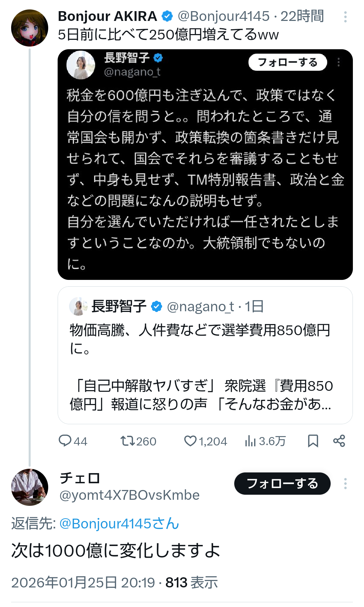364x607 pixels.
Task: Share Bonjour AKIRA's post
Action: coord(339,441)
